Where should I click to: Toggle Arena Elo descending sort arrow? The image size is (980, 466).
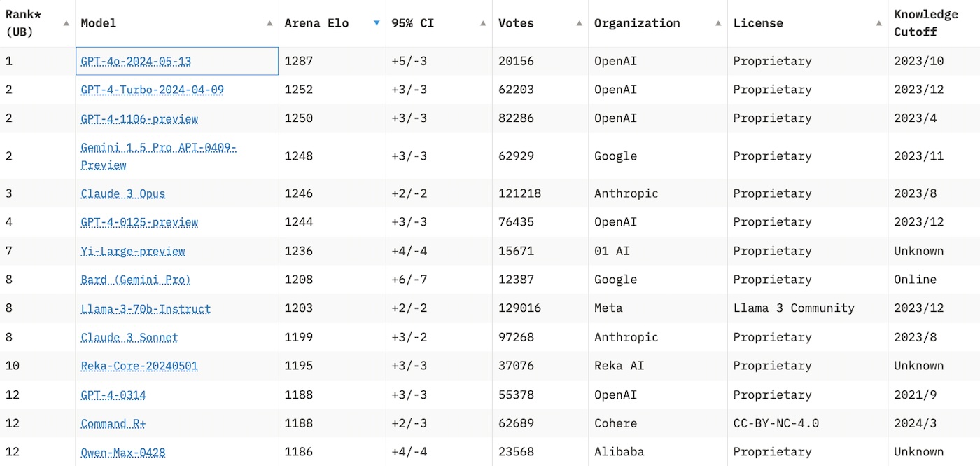pos(377,23)
